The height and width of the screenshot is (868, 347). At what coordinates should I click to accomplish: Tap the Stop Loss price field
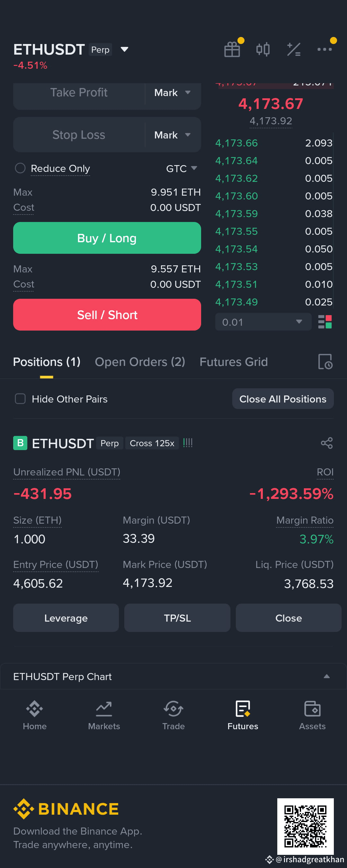(79, 135)
